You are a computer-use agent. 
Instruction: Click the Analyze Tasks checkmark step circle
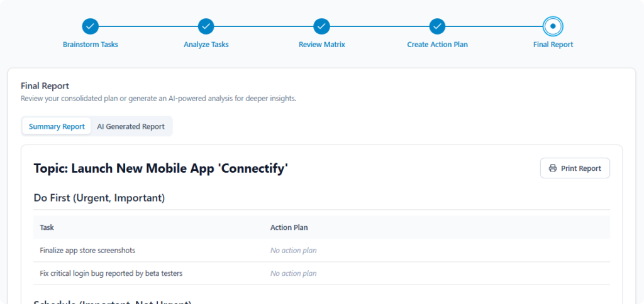[x=206, y=26]
